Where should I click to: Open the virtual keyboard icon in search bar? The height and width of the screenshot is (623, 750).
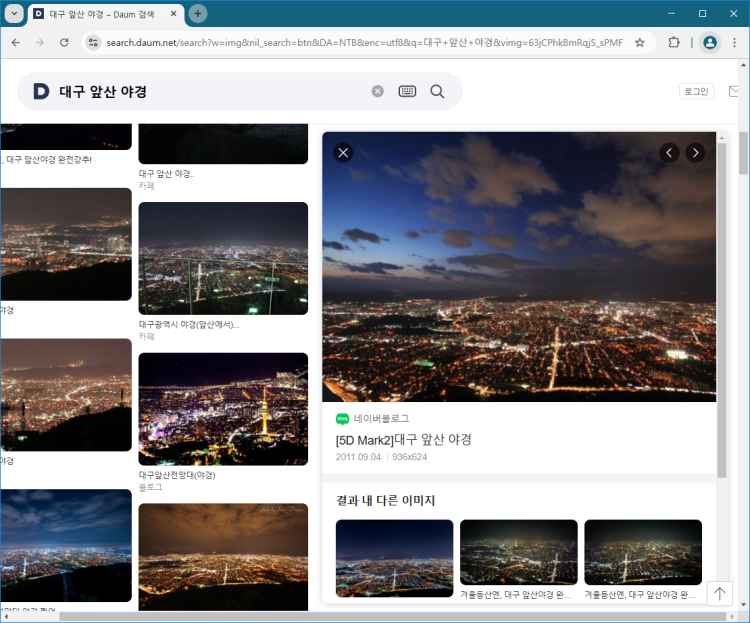click(x=407, y=91)
